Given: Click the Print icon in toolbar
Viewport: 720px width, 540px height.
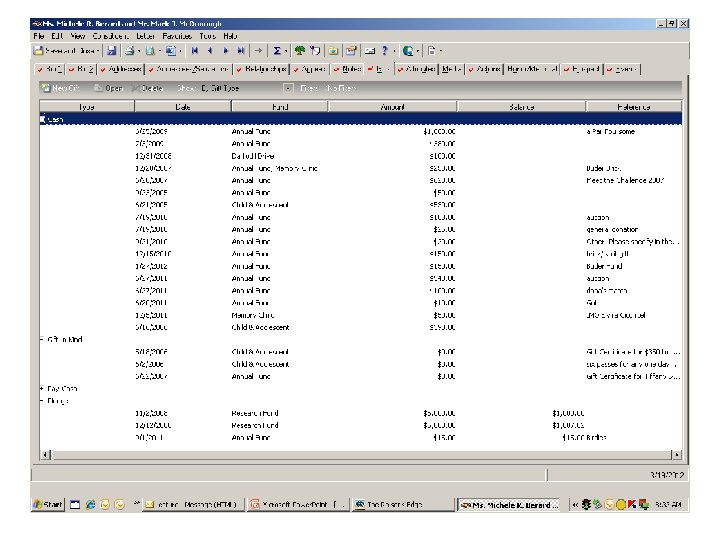Looking at the screenshot, I should coord(130,51).
